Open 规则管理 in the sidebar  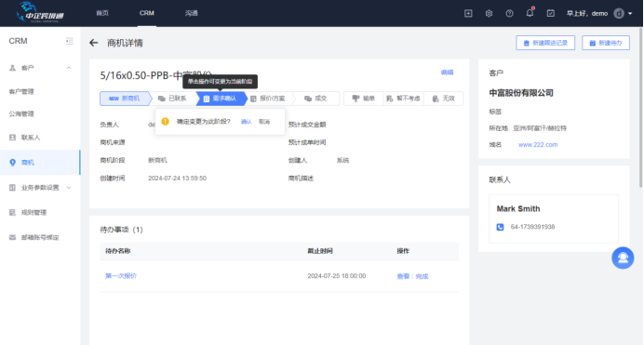(34, 213)
